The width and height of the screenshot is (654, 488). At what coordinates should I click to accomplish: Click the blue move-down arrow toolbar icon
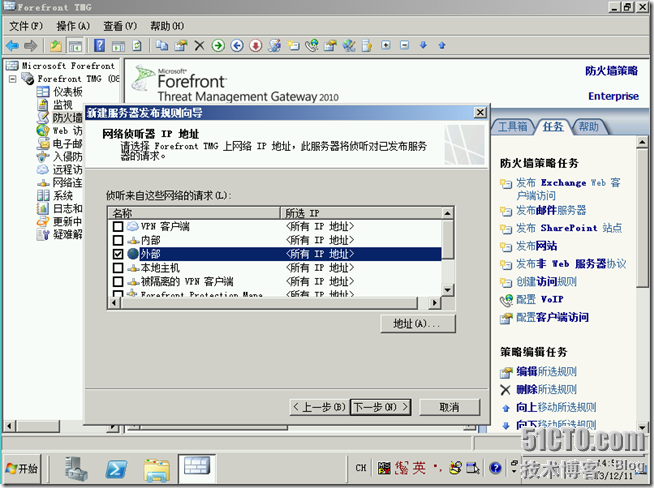point(423,45)
